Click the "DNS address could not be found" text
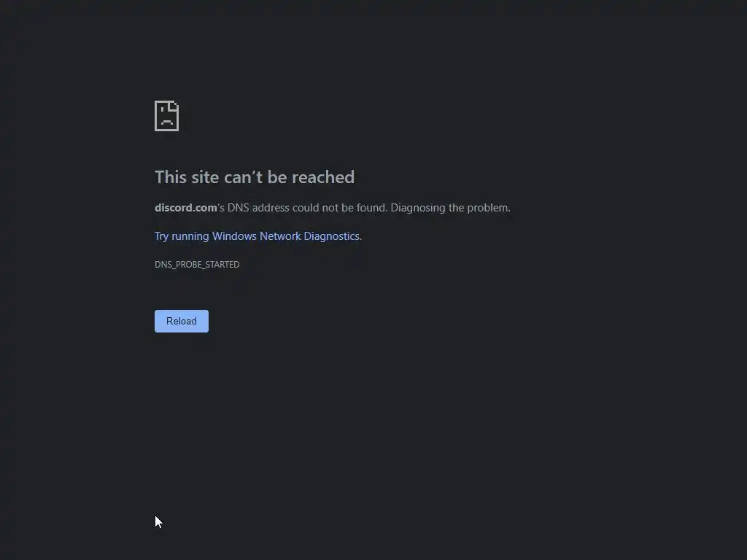747x560 pixels. [306, 208]
